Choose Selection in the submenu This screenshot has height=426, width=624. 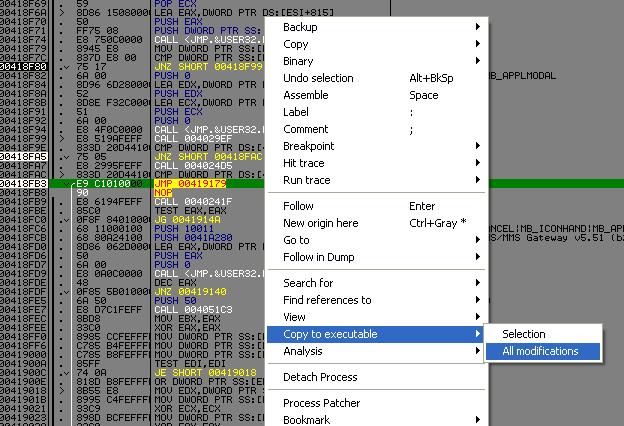coord(543,334)
